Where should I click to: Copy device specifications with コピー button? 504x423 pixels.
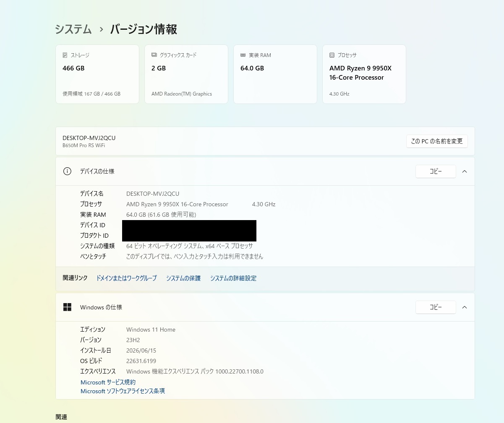(436, 171)
